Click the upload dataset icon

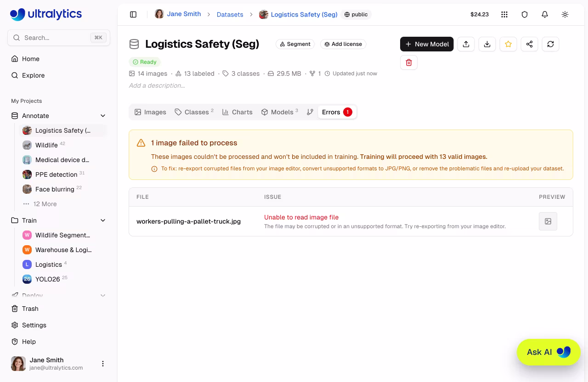pos(466,44)
